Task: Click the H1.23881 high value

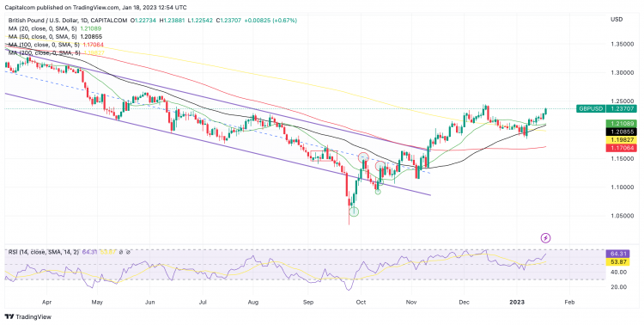Action: (173, 20)
